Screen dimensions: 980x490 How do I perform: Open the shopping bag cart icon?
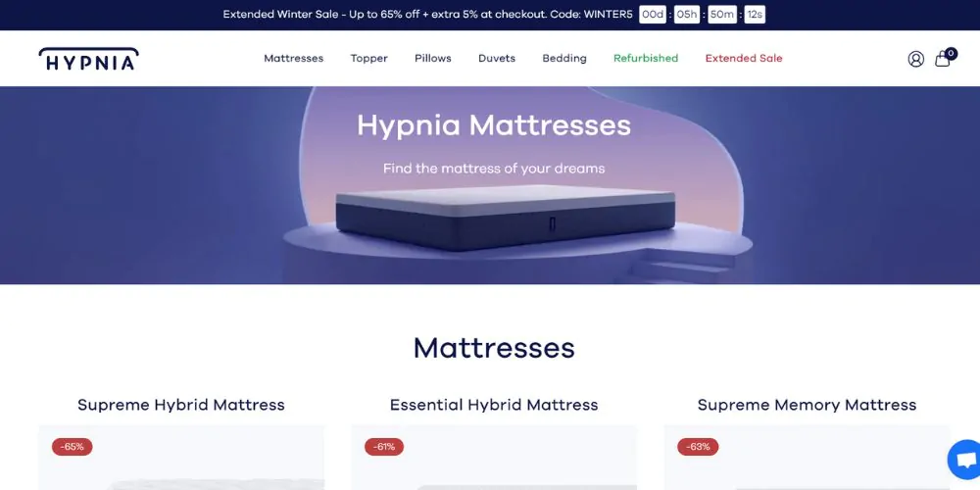coord(942,60)
